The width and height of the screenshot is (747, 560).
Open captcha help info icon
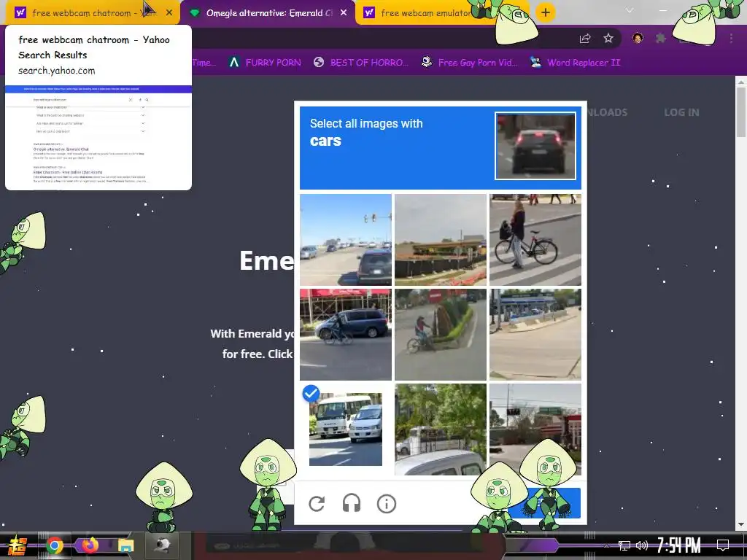[387, 503]
